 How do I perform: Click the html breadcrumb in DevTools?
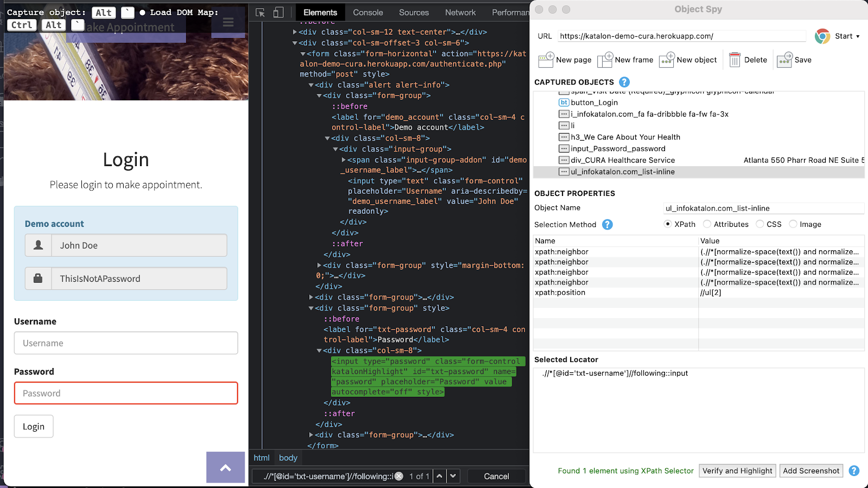click(x=261, y=458)
